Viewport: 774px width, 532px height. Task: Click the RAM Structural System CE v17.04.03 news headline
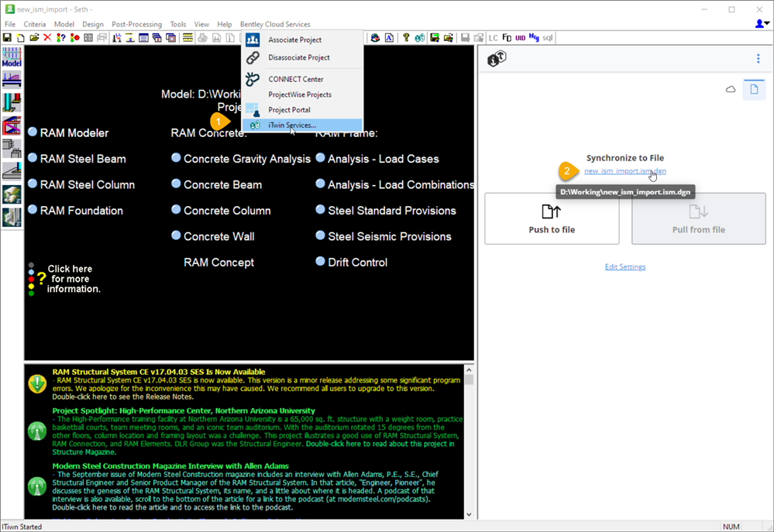[x=159, y=372]
